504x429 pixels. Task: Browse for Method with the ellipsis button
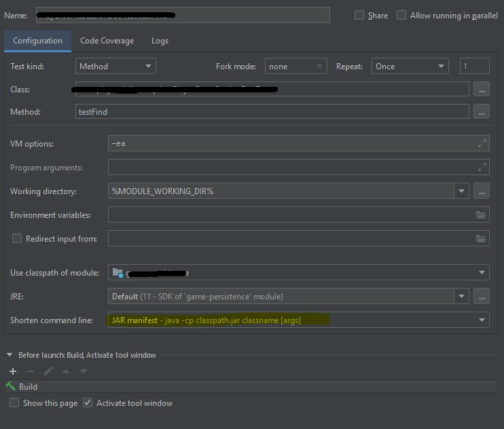[482, 112]
